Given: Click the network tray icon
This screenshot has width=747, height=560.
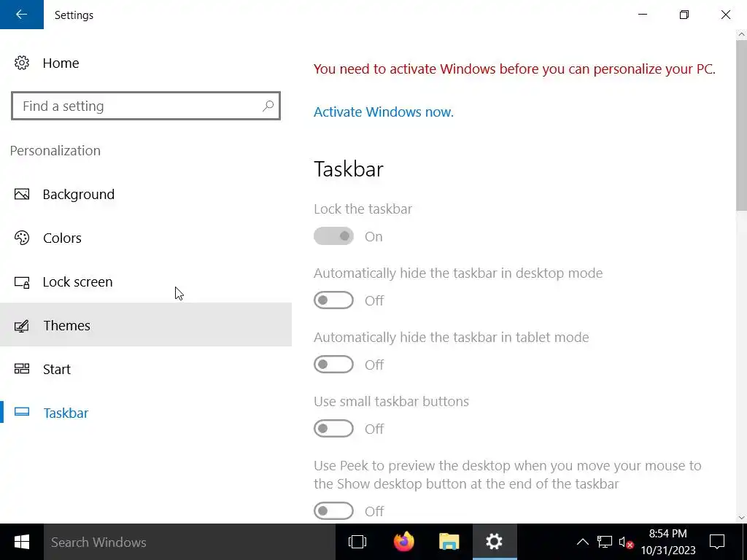Looking at the screenshot, I should [605, 542].
